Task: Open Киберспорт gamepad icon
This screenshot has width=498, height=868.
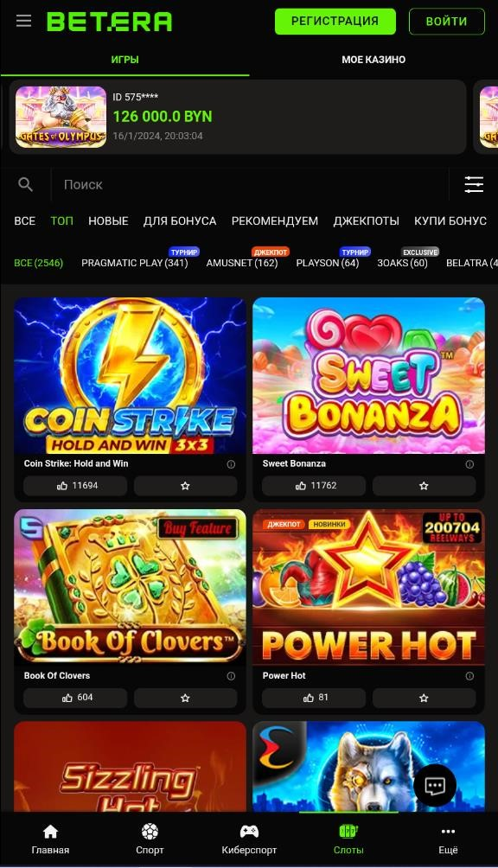Action: pos(249,832)
